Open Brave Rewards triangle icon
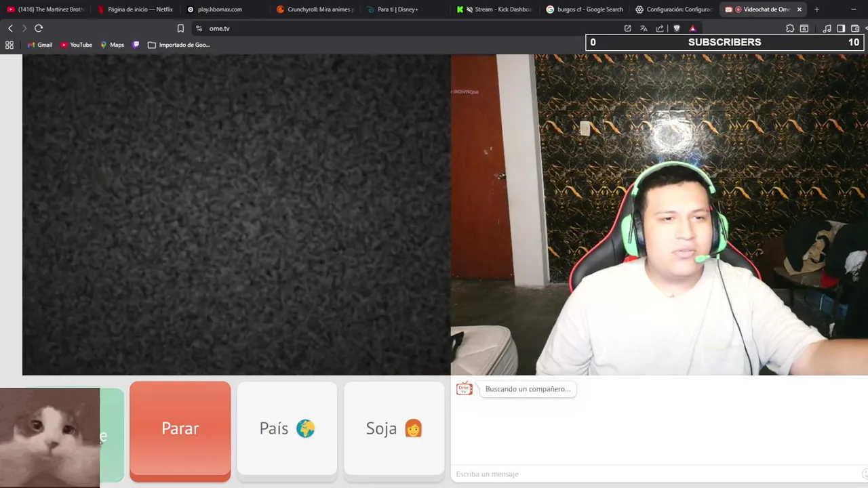 pos(692,28)
